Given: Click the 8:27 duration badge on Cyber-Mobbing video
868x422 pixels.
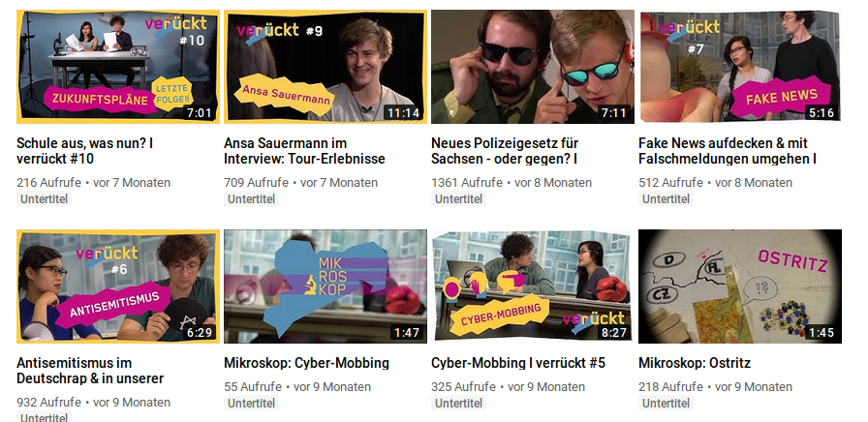Looking at the screenshot, I should click(614, 334).
